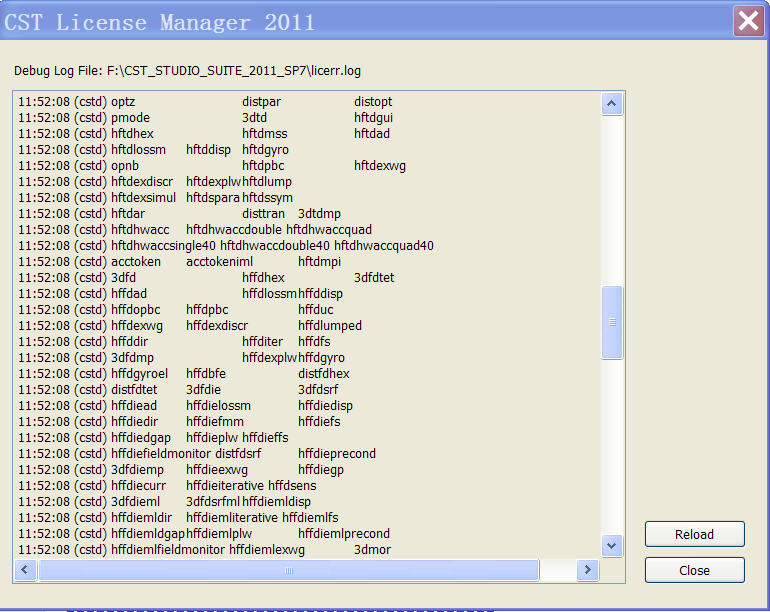The width and height of the screenshot is (770, 612).
Task: Click the log entry 'hffdiecurr'
Action: point(138,486)
